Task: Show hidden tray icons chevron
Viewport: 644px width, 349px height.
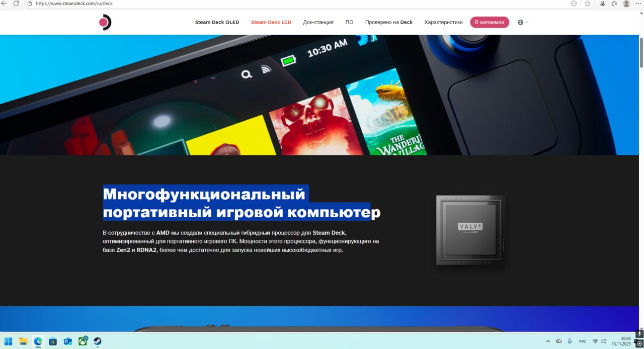Action: (548, 341)
